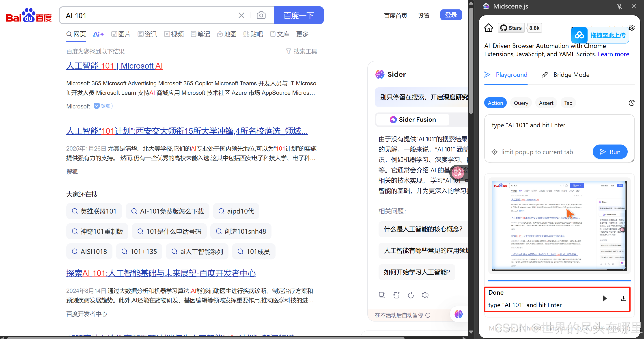Switch to the 图片 search tab
The height and width of the screenshot is (339, 644).
tap(121, 34)
